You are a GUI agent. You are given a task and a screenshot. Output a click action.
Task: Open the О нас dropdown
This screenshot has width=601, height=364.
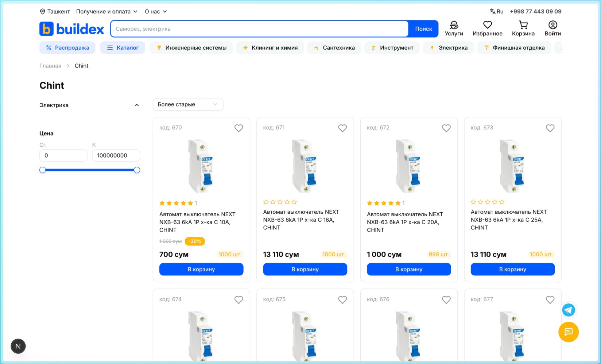(156, 12)
